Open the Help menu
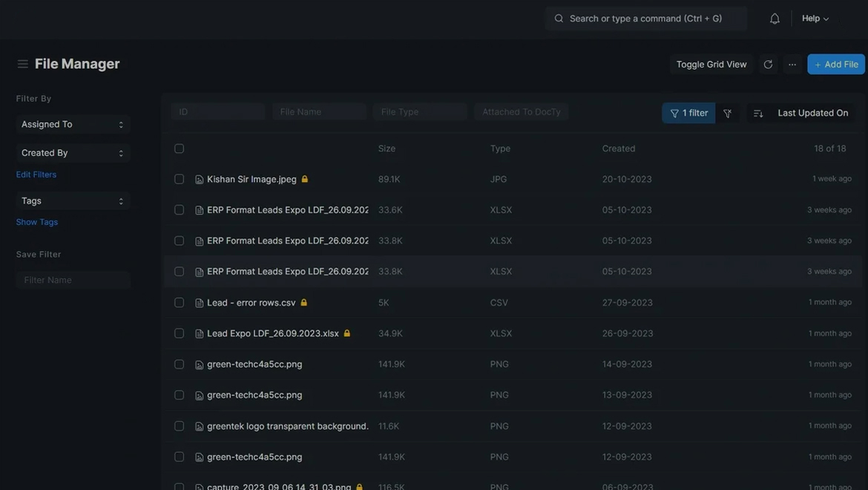Screen dimensions: 868x490 tap(815, 19)
